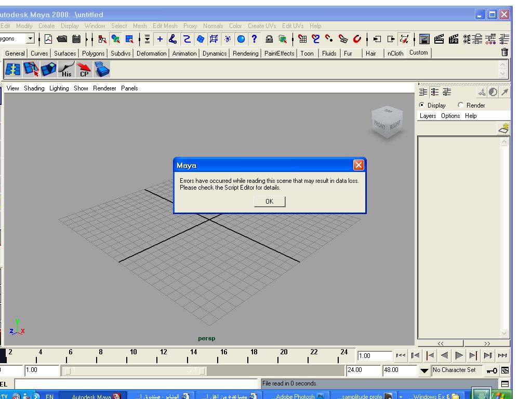Render the current frame clapperboard icon

tap(438, 39)
